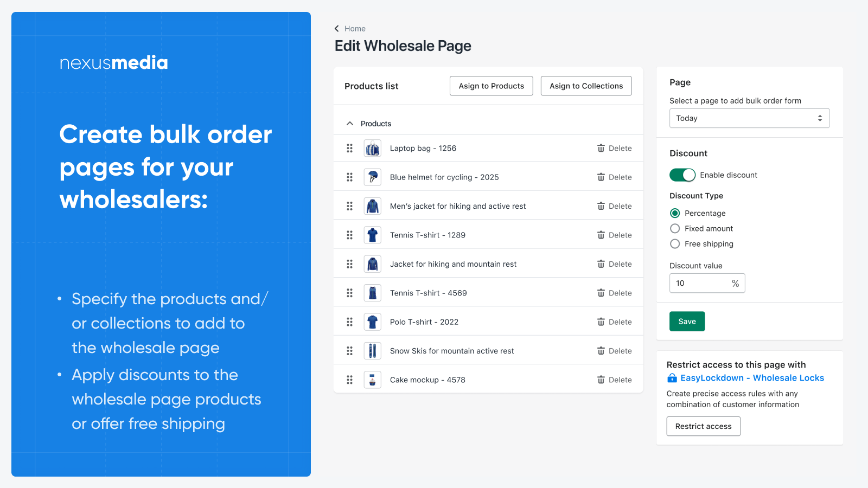Screen dimensions: 868x488
Task: Navigate to Home via the breadcrumb
Action: click(x=355, y=28)
